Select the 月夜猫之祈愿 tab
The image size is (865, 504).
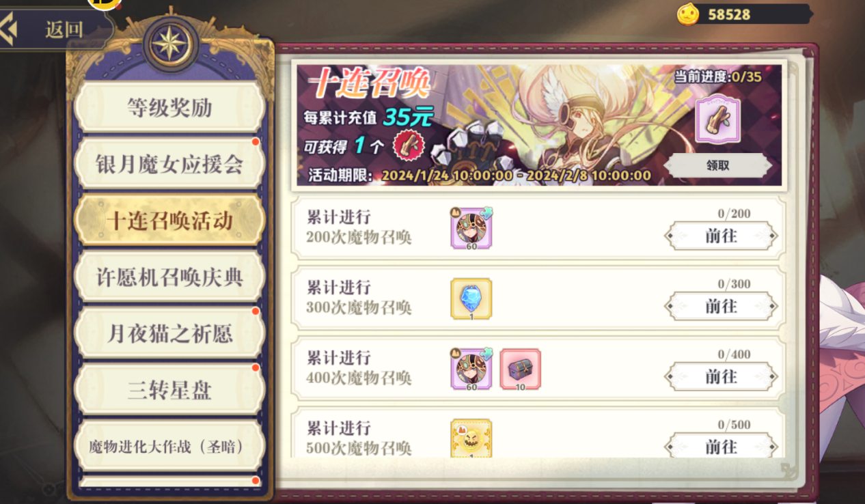(x=169, y=334)
